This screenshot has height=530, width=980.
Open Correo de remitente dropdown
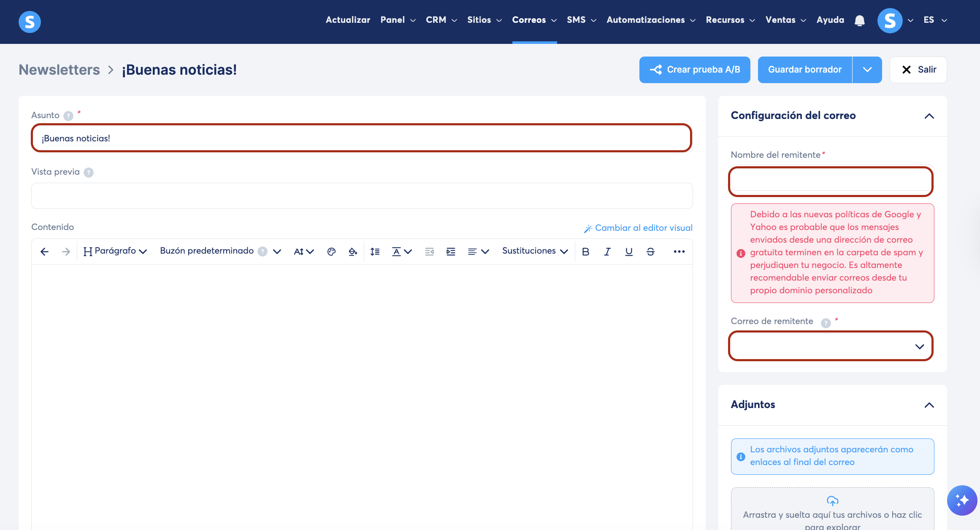[830, 346]
